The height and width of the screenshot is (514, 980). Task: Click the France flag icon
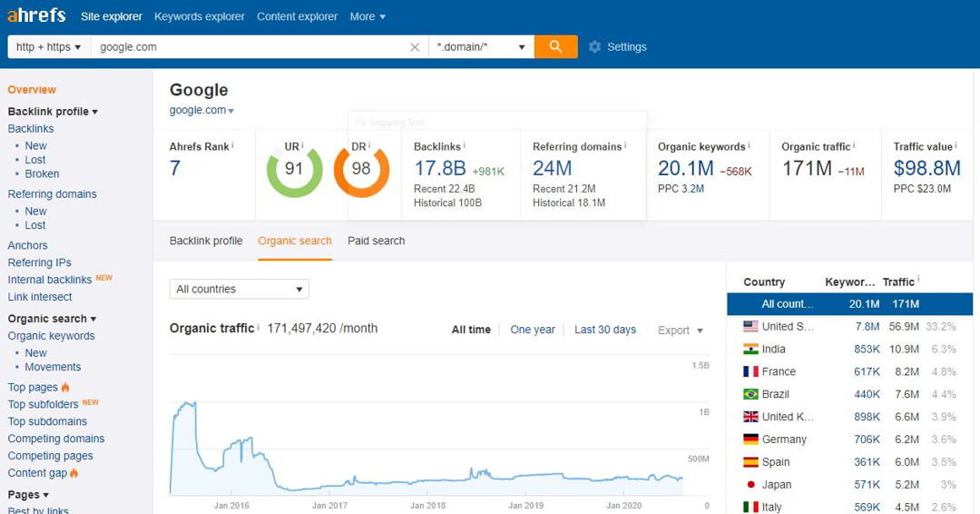(x=750, y=371)
